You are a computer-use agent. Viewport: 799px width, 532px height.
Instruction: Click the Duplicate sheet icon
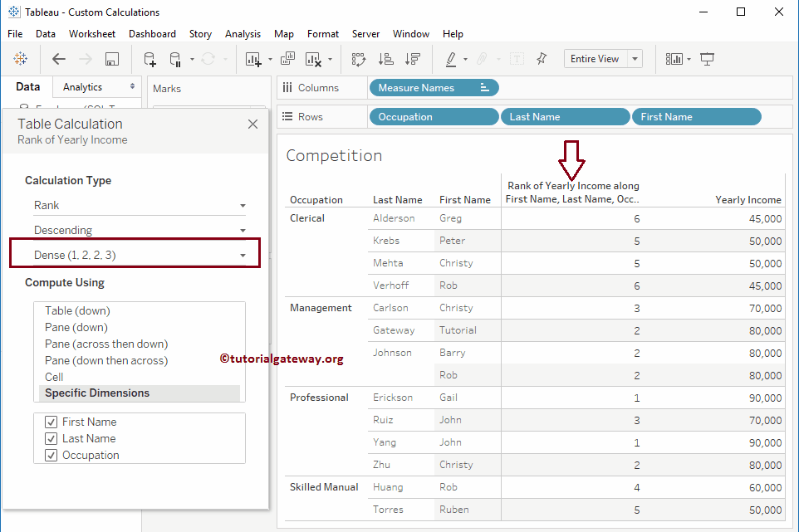pos(287,59)
